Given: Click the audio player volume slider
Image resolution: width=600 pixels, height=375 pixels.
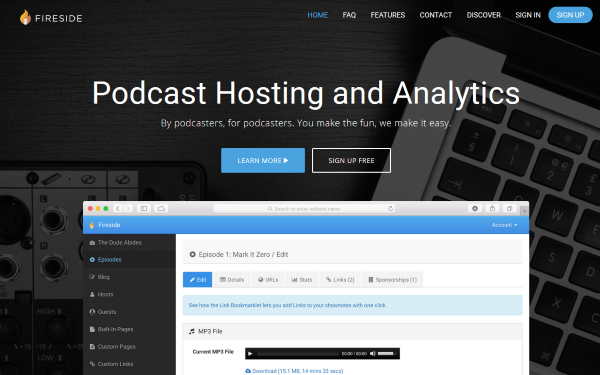Looking at the screenshot, I should point(387,354).
